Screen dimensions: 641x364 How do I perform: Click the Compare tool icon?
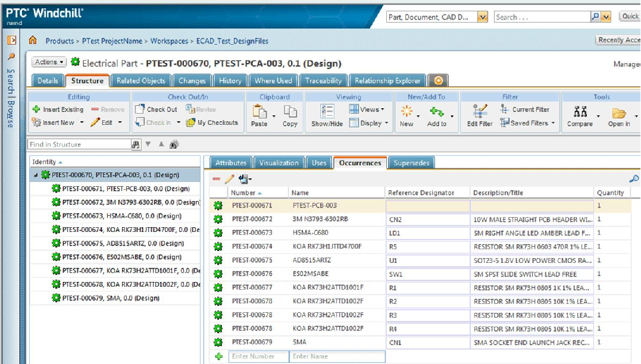[x=580, y=112]
